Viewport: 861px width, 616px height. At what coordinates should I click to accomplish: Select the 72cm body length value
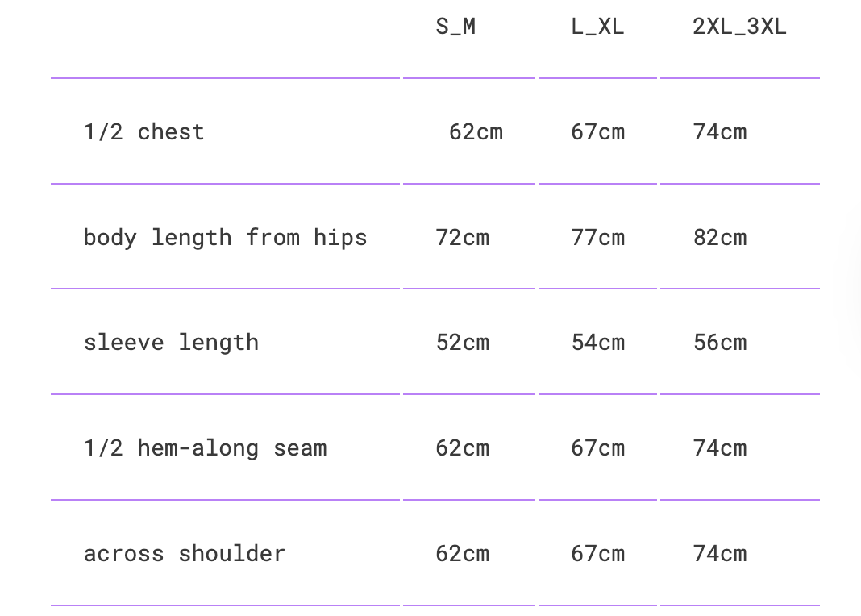click(463, 238)
